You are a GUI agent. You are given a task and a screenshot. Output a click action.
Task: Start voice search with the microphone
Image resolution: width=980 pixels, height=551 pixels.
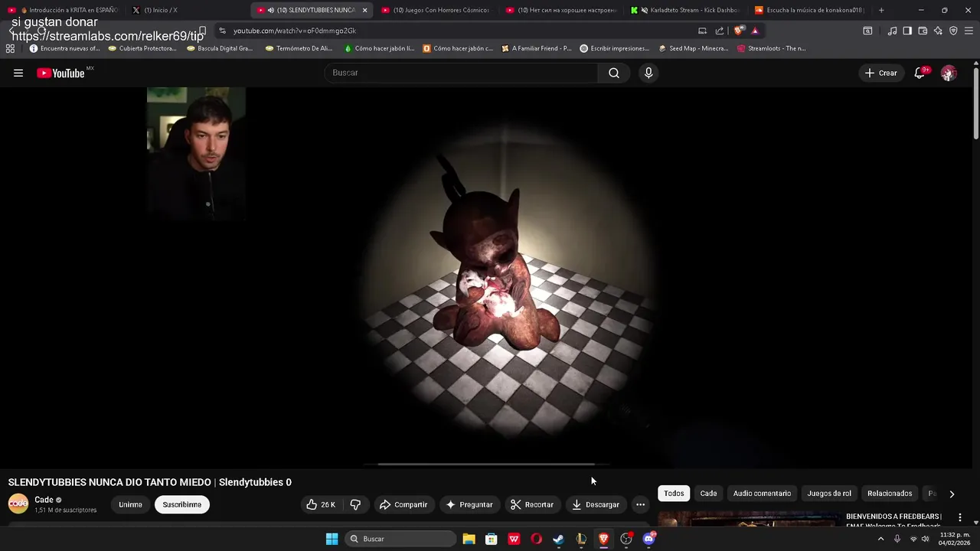[648, 73]
